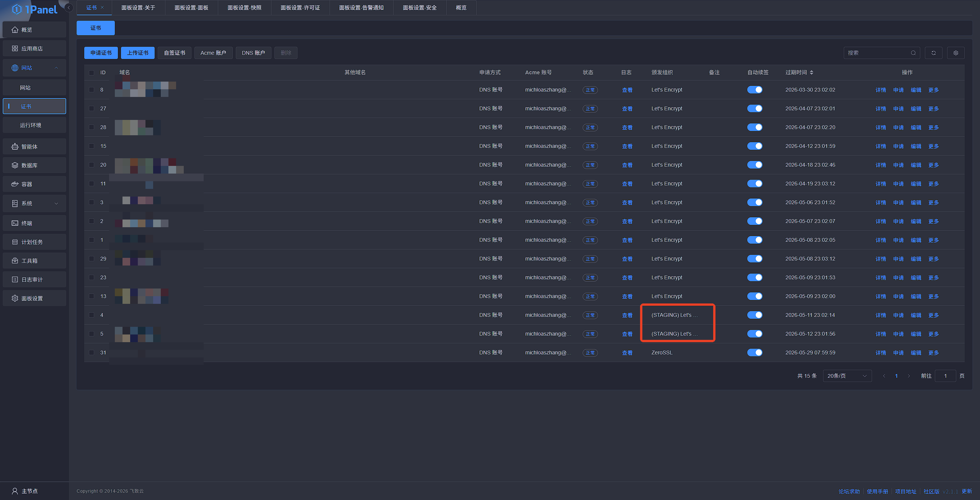The image size is (980, 500).
Task: Open 计划任务 cron jobs icon
Action: [15, 242]
